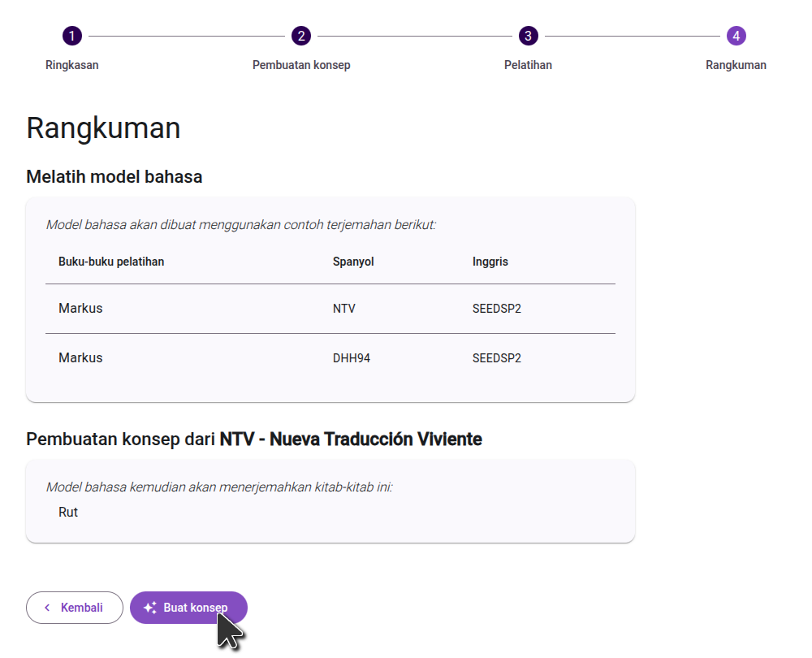Click the NTV cell in the table
The height and width of the screenshot is (658, 812).
click(344, 309)
